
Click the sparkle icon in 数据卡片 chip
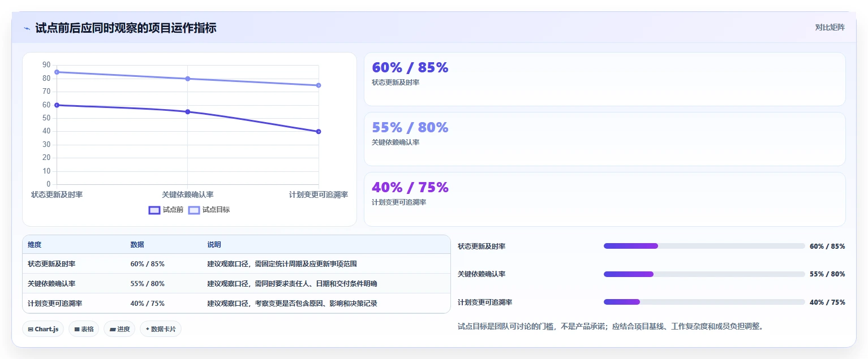click(148, 329)
